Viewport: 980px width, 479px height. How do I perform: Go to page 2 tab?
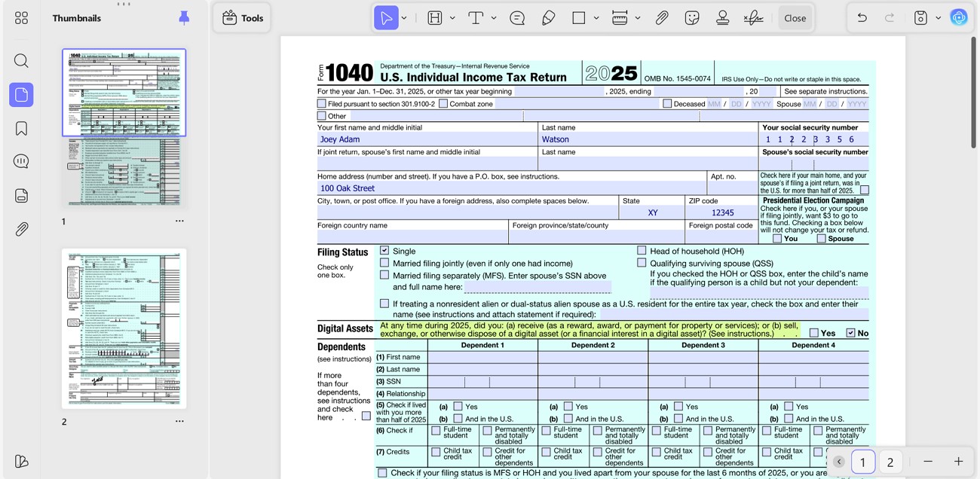point(890,462)
